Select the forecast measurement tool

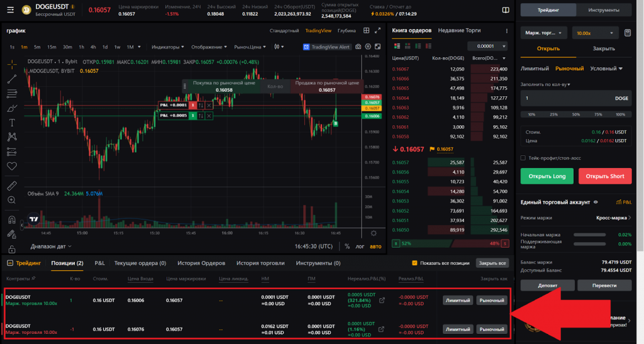12,152
